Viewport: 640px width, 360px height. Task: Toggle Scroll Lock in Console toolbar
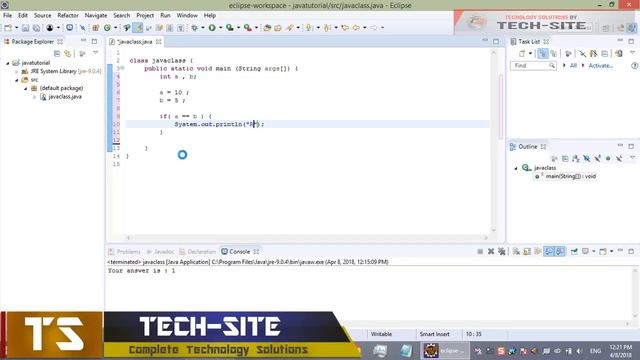tap(527, 251)
